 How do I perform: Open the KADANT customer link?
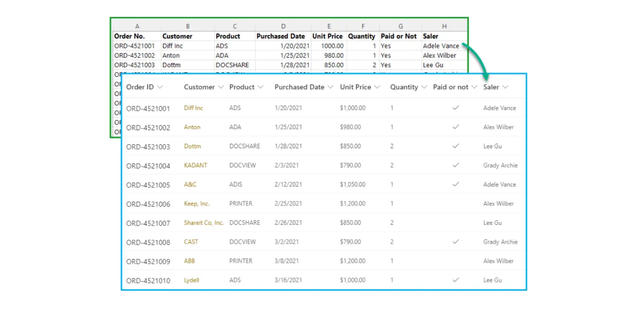click(195, 165)
